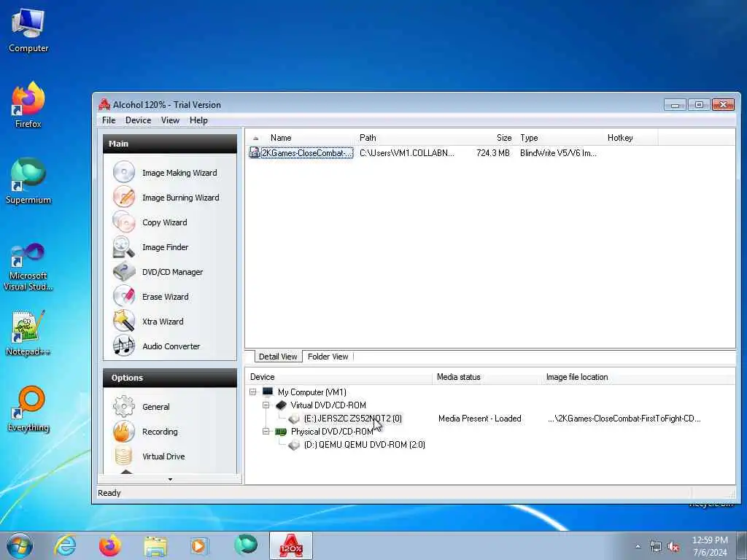This screenshot has height=560, width=747.
Task: Open the Image Finder magnifier icon
Action: (x=124, y=246)
